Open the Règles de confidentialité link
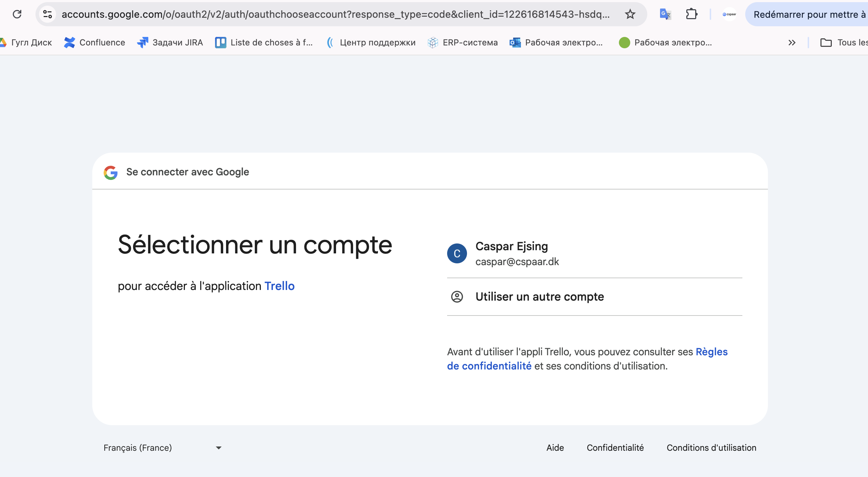 [x=587, y=359]
